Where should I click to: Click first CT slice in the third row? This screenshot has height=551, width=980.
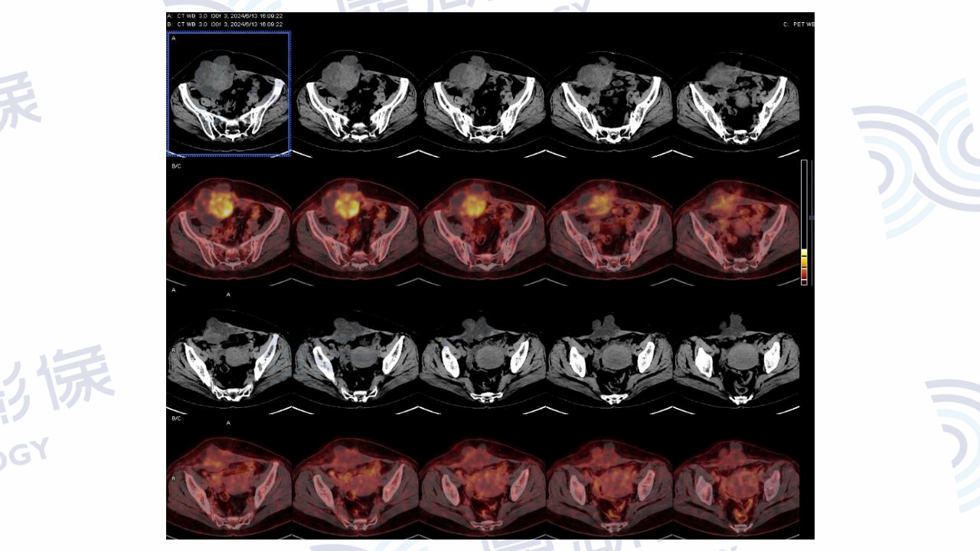coord(228,356)
